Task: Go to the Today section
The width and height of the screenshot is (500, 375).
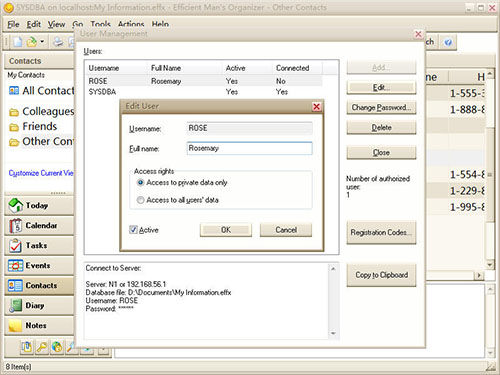Action: 39,205
